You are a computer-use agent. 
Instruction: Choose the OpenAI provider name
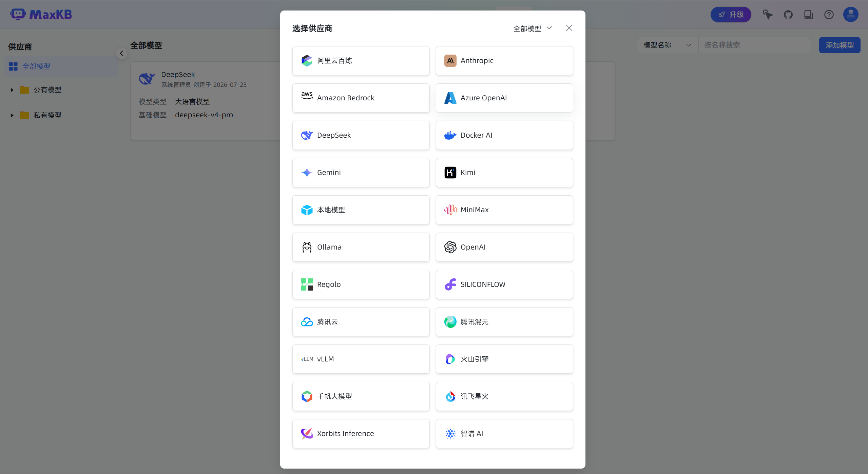point(472,247)
